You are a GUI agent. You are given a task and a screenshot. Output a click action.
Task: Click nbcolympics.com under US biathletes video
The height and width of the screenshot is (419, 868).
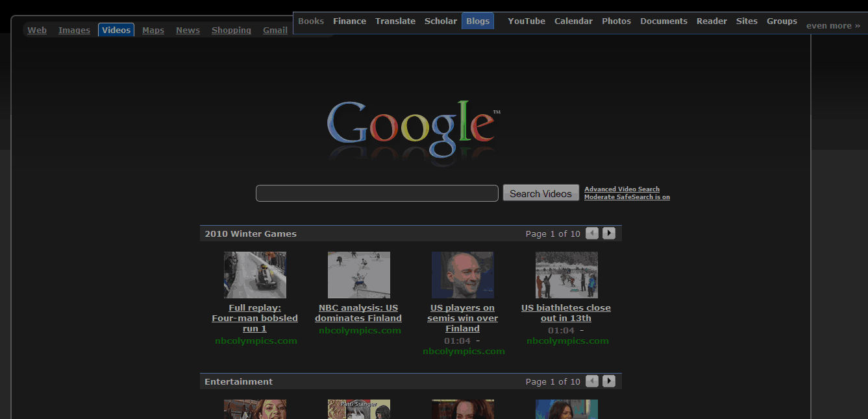click(x=568, y=341)
